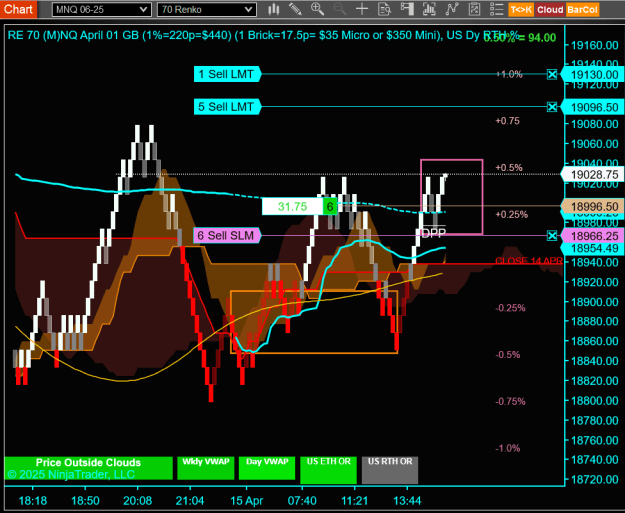Open the bar type chart style icon

[273, 9]
